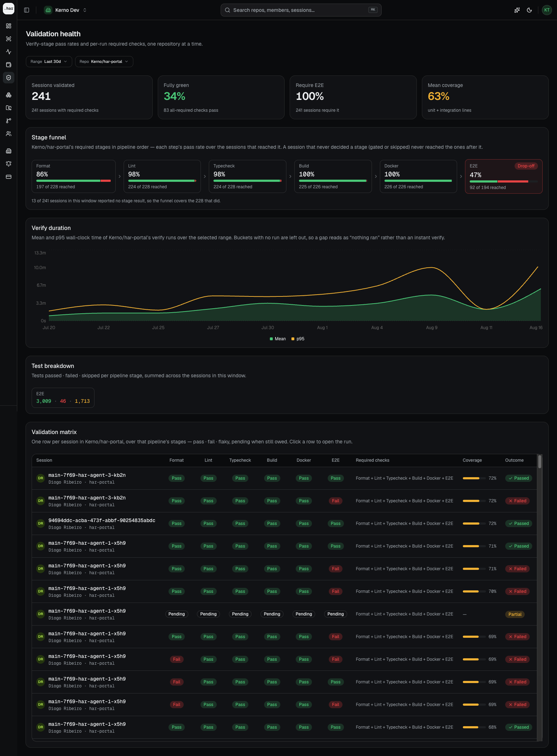Click the Pending badge in Format column
The image size is (557, 756).
point(177,614)
